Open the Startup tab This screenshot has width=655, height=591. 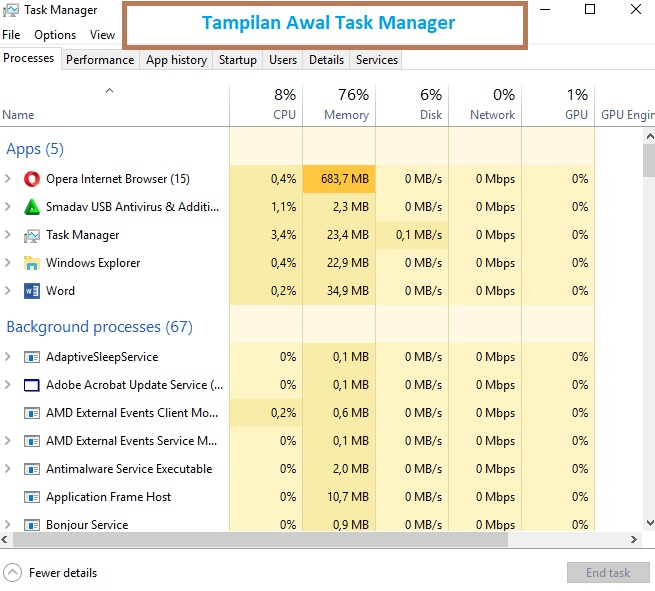238,60
